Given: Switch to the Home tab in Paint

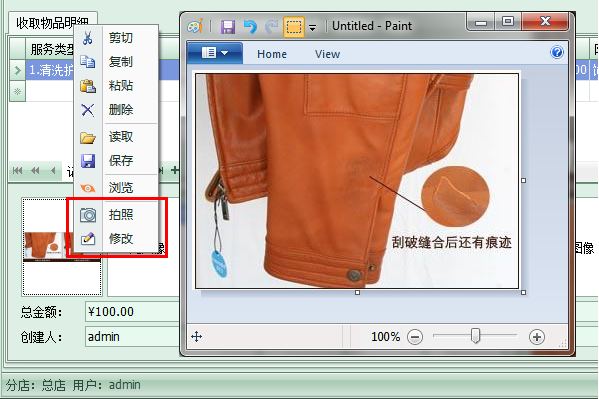Looking at the screenshot, I should (x=272, y=54).
